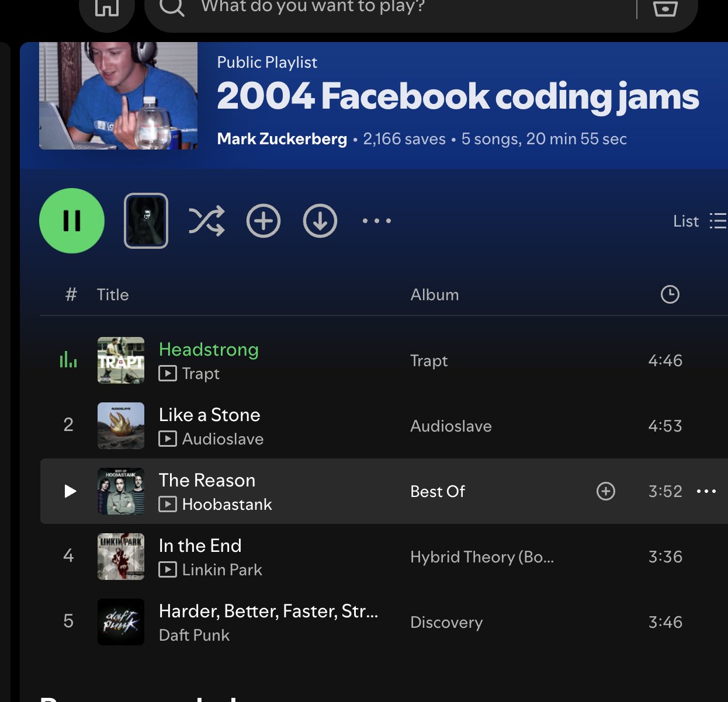This screenshot has width=728, height=702.
Task: Click the Headstrong song title
Action: tap(209, 349)
